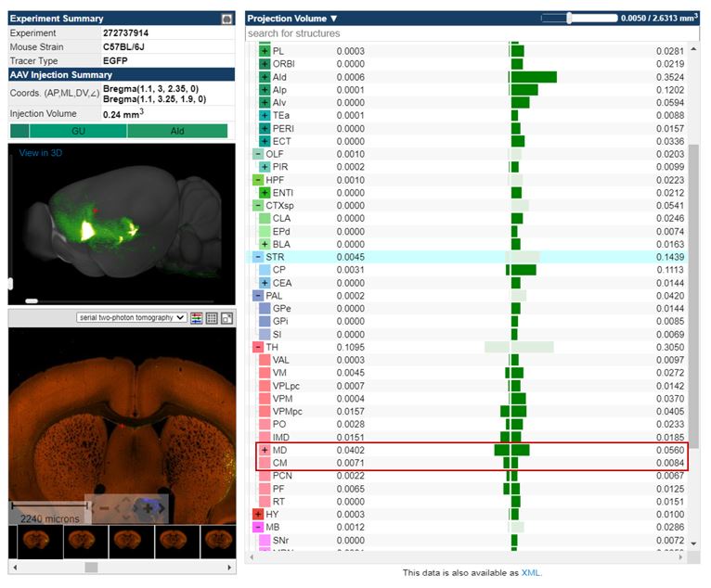The width and height of the screenshot is (711, 588).
Task: Click the projection volume threshold slider
Action: pyautogui.click(x=568, y=18)
